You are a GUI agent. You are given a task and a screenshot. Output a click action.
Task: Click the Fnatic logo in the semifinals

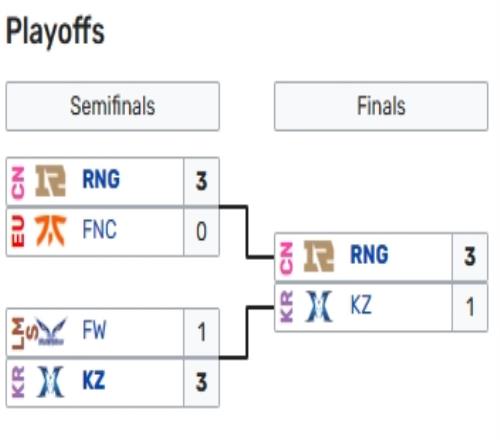50,231
